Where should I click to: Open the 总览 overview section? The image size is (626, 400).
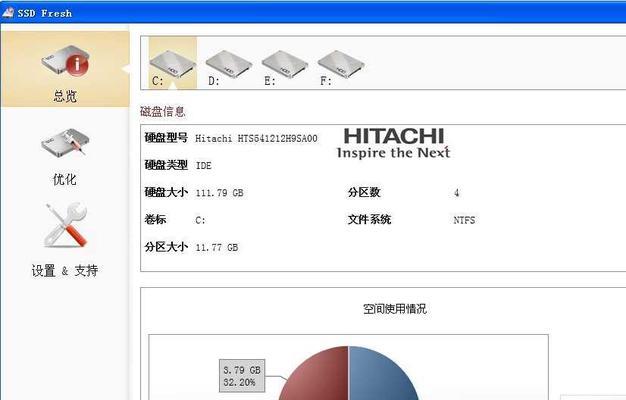pos(65,69)
